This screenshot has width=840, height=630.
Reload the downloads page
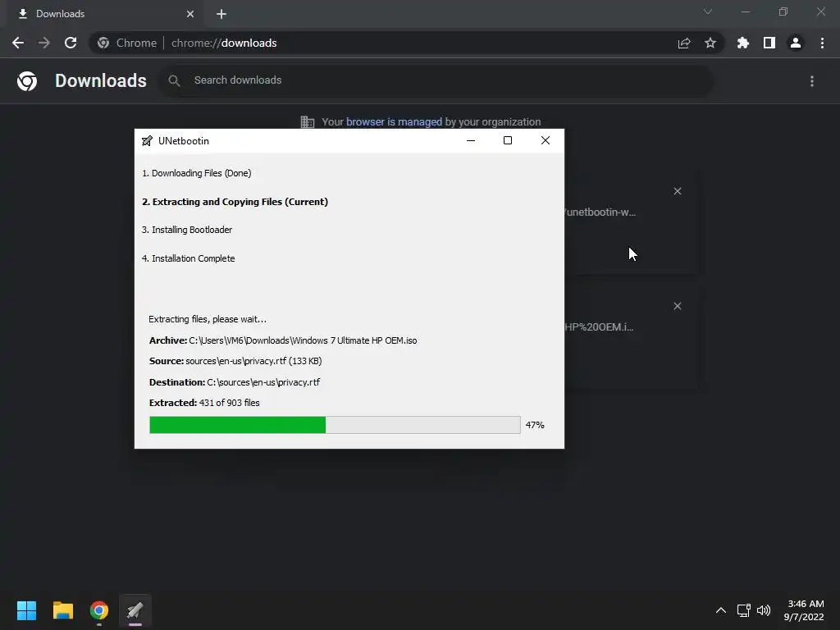(x=71, y=43)
